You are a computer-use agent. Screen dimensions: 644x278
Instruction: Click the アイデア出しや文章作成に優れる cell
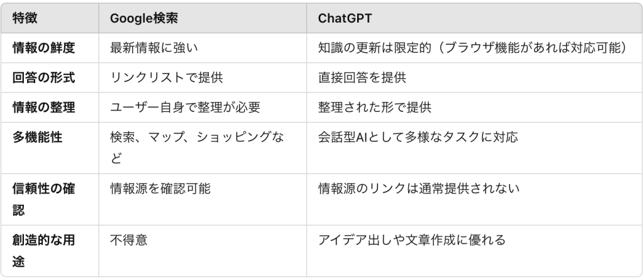pos(412,240)
